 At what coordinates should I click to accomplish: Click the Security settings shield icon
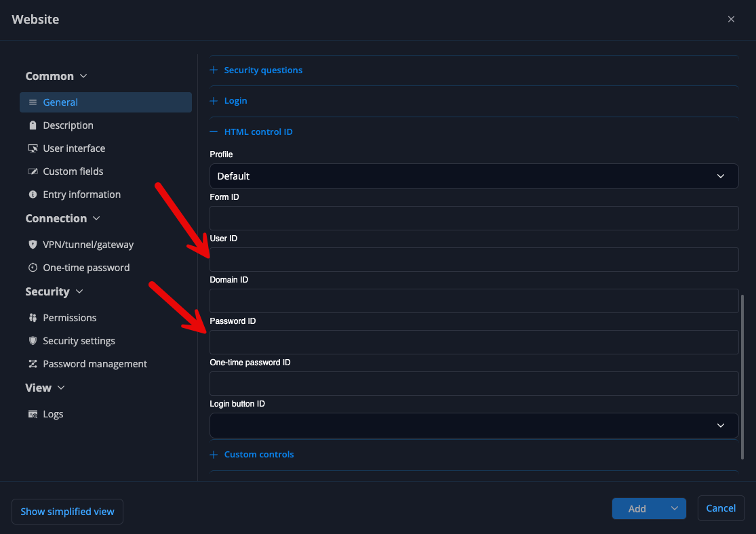pyautogui.click(x=33, y=342)
